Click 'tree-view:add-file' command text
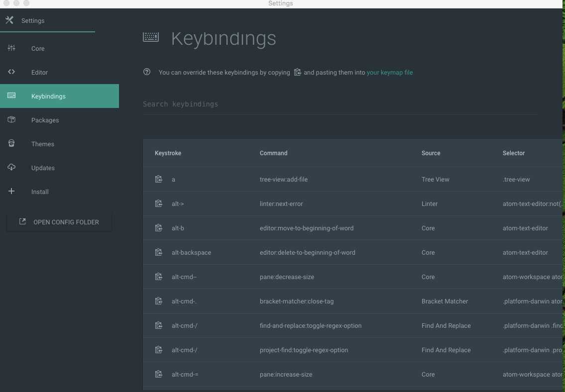Screen dimensions: 565x392 (284, 179)
